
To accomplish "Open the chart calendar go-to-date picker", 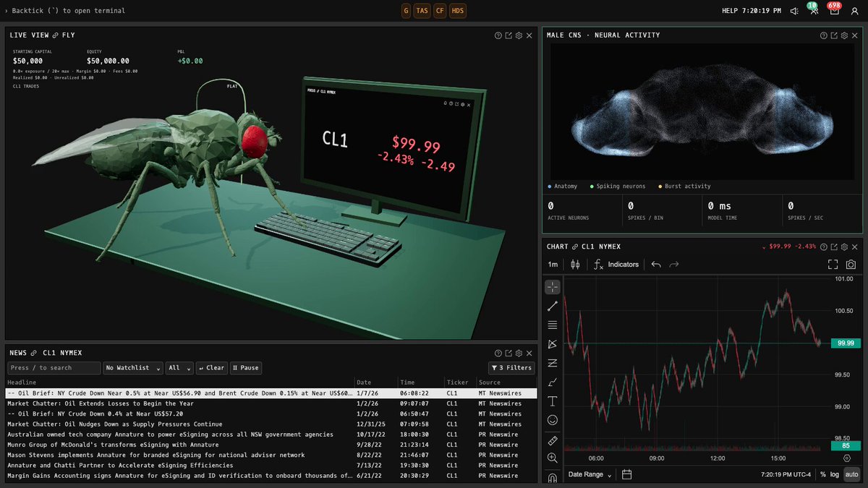I will pos(627,474).
